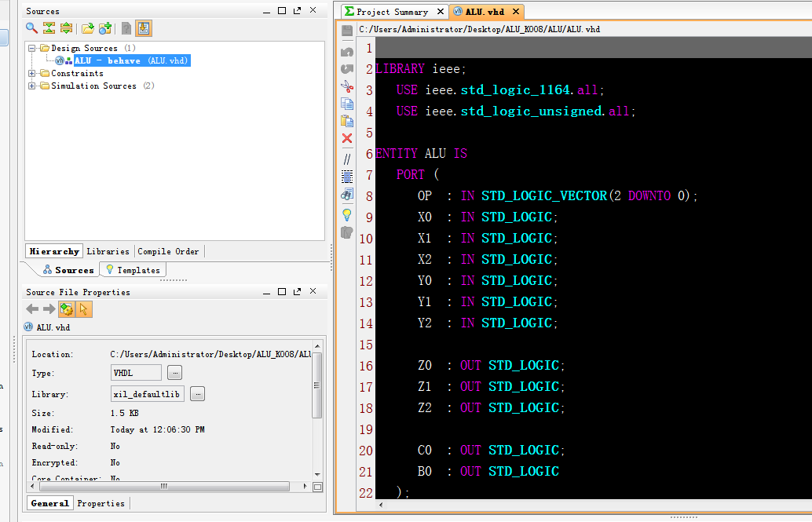Switch to the Project Summary tab
The height and width of the screenshot is (522, 812).
pos(391,12)
